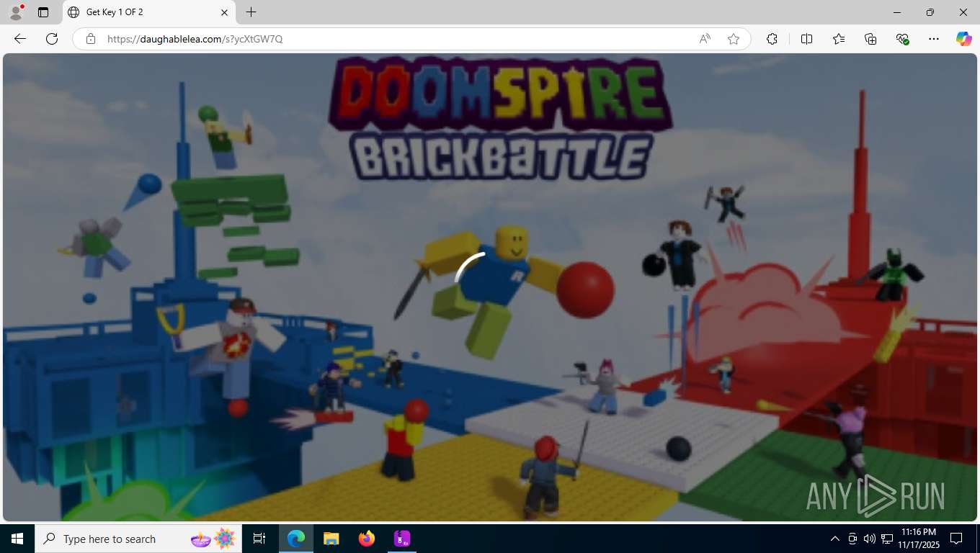
Task: Open the Extensions menu
Action: pyautogui.click(x=772, y=39)
